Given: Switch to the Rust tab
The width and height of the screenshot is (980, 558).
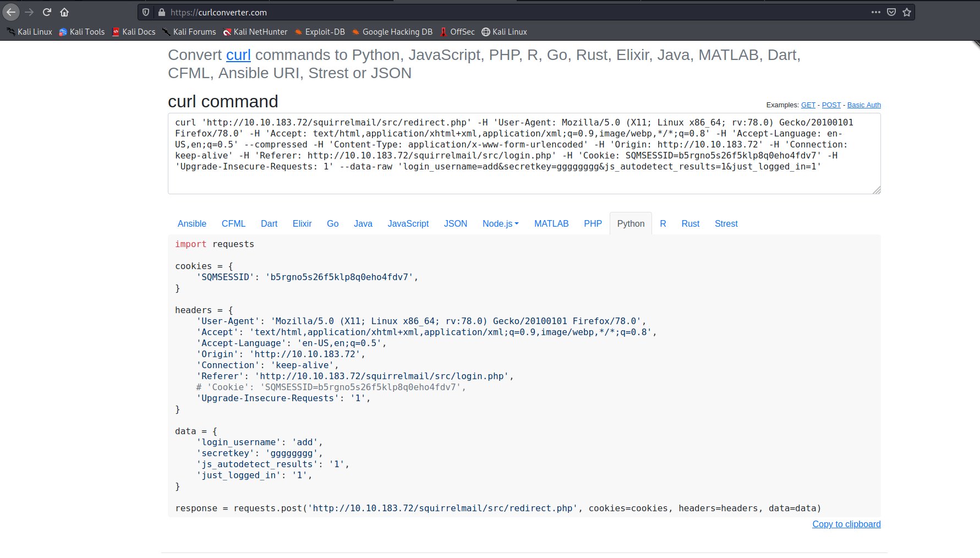Looking at the screenshot, I should click(x=690, y=223).
